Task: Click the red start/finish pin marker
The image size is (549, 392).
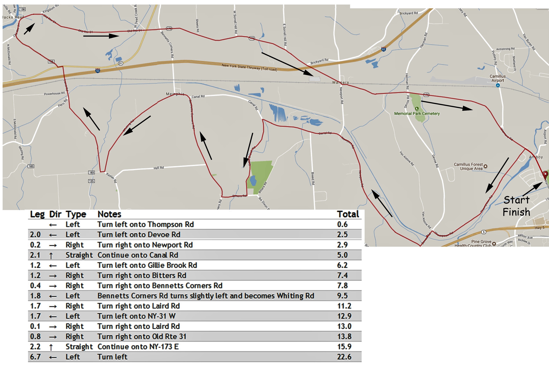Action: tap(545, 174)
